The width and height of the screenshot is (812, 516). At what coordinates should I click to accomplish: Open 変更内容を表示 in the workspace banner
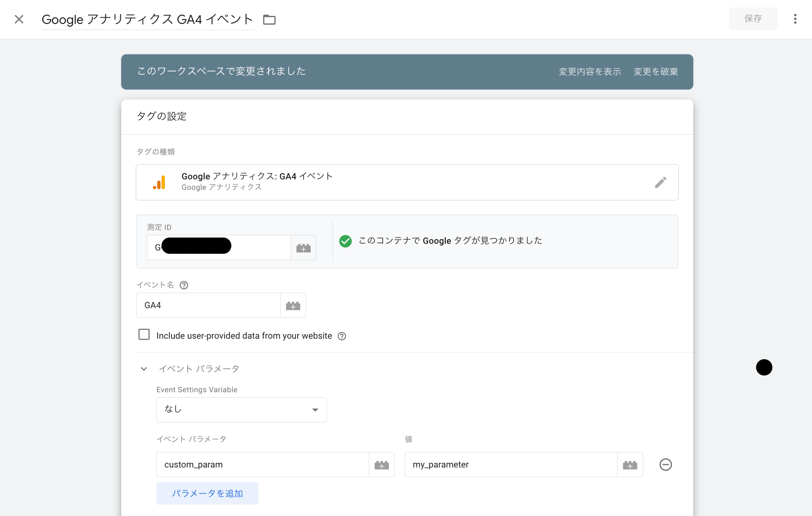tap(590, 72)
